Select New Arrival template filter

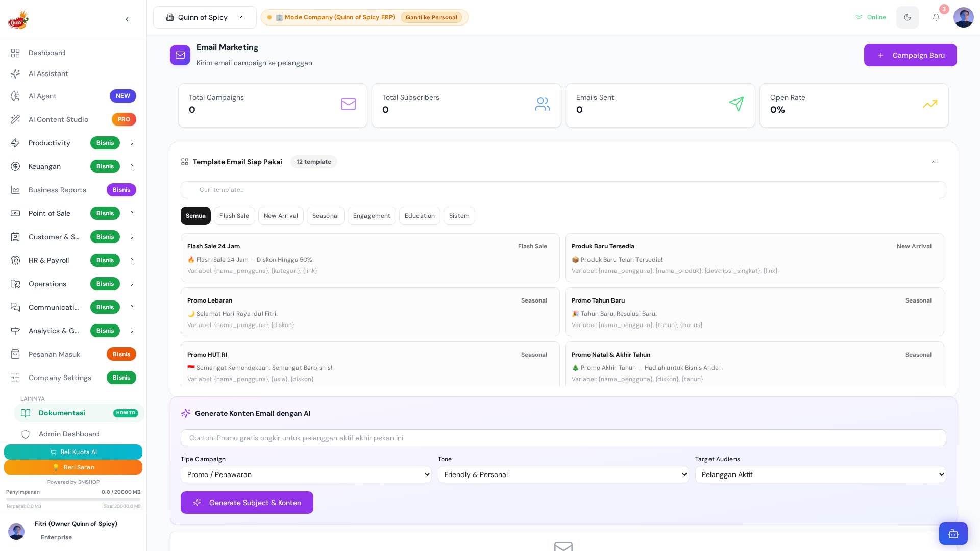tap(281, 216)
